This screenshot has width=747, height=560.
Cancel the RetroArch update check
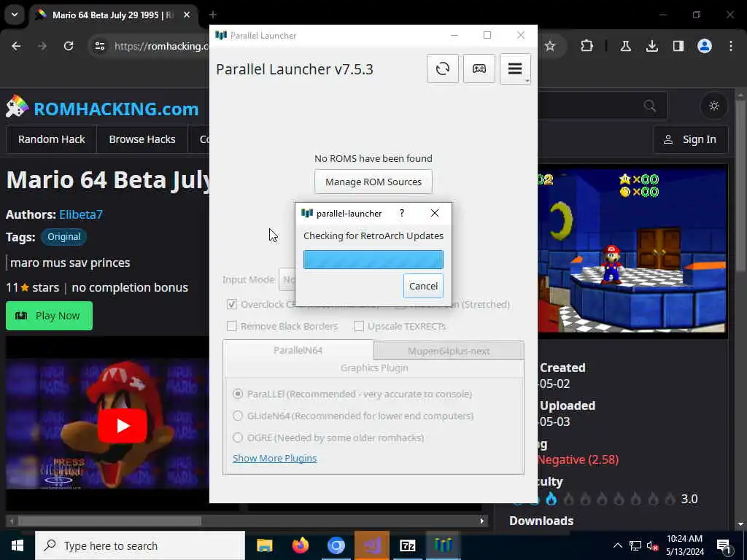click(x=423, y=286)
